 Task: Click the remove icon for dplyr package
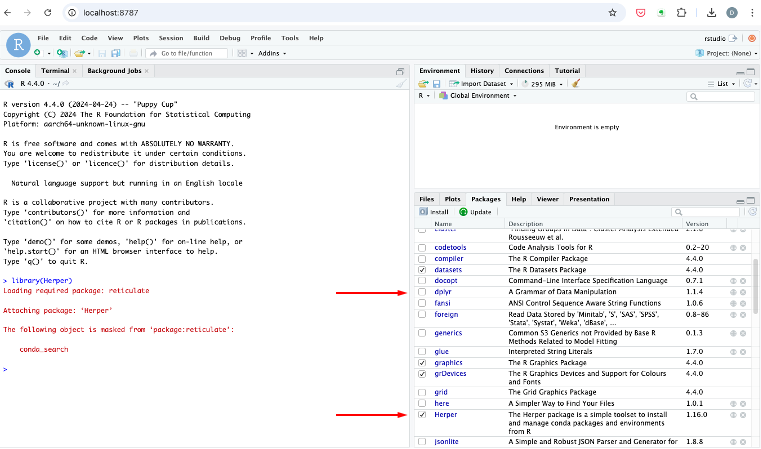[x=743, y=292]
